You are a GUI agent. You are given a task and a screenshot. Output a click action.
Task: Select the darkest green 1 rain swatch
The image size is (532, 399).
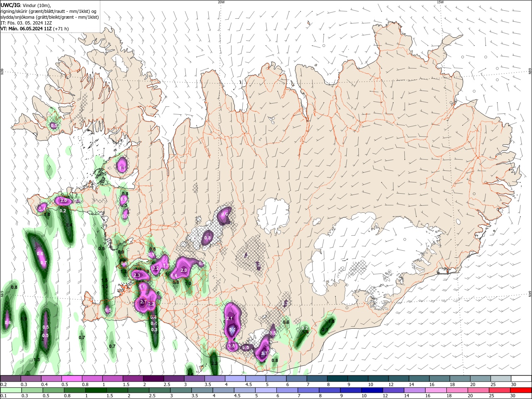click(x=96, y=390)
